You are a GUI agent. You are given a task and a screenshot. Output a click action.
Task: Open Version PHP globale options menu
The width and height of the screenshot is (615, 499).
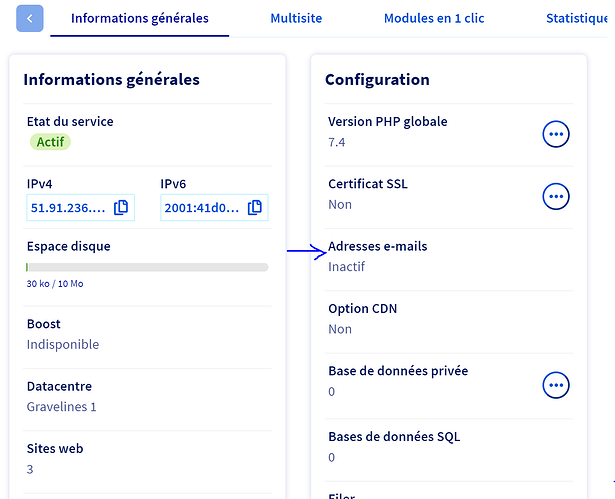point(556,134)
